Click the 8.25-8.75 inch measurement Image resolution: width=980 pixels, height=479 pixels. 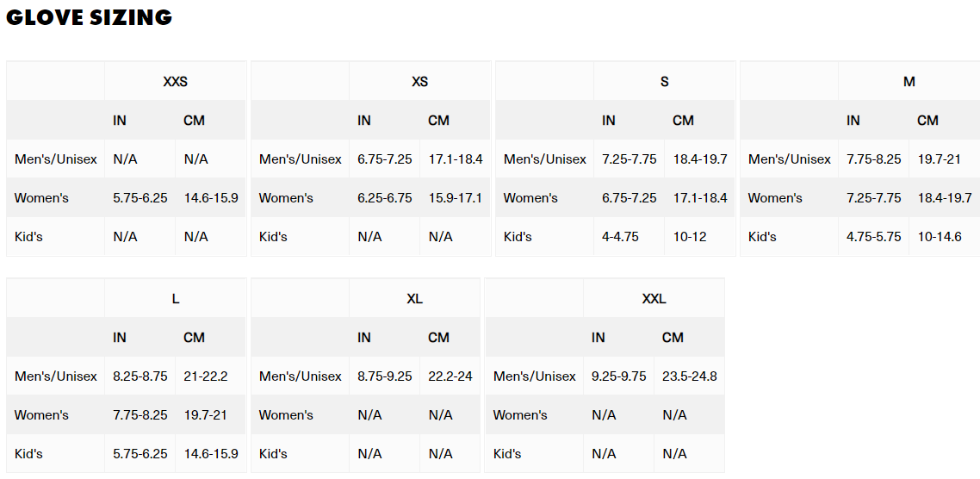tap(140, 376)
